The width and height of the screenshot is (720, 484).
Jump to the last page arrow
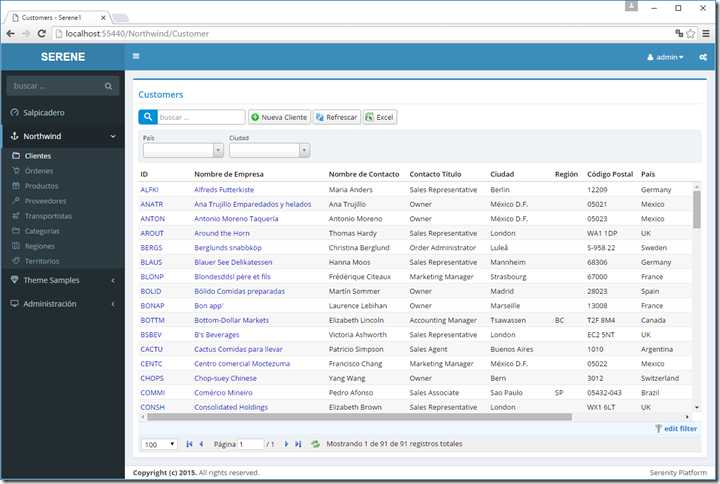tap(298, 444)
